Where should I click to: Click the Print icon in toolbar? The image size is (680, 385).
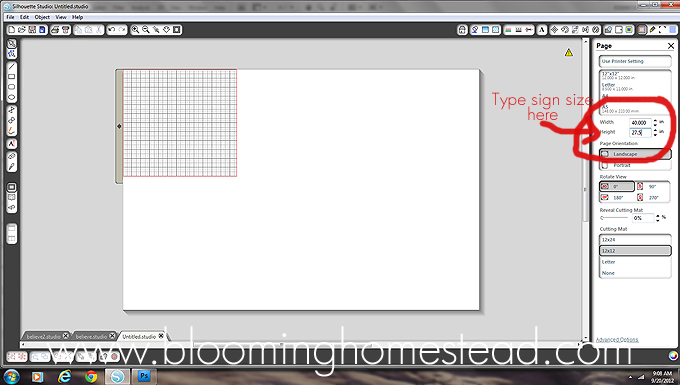click(55, 29)
